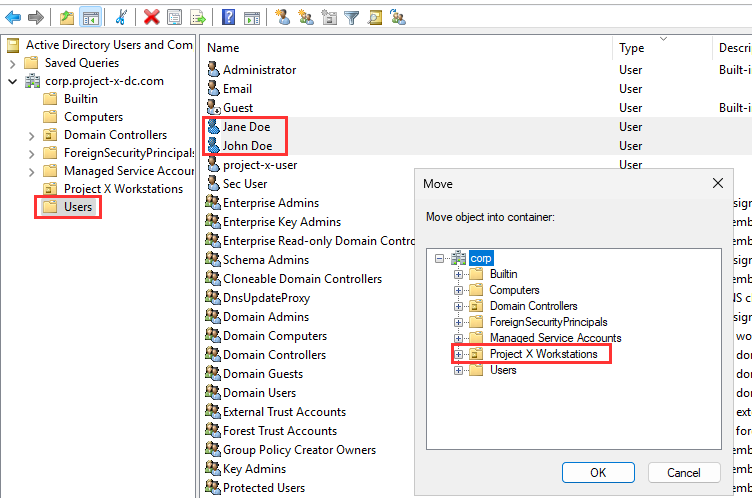Click the Export List toolbar icon
This screenshot has height=498, width=752.
coord(198,17)
